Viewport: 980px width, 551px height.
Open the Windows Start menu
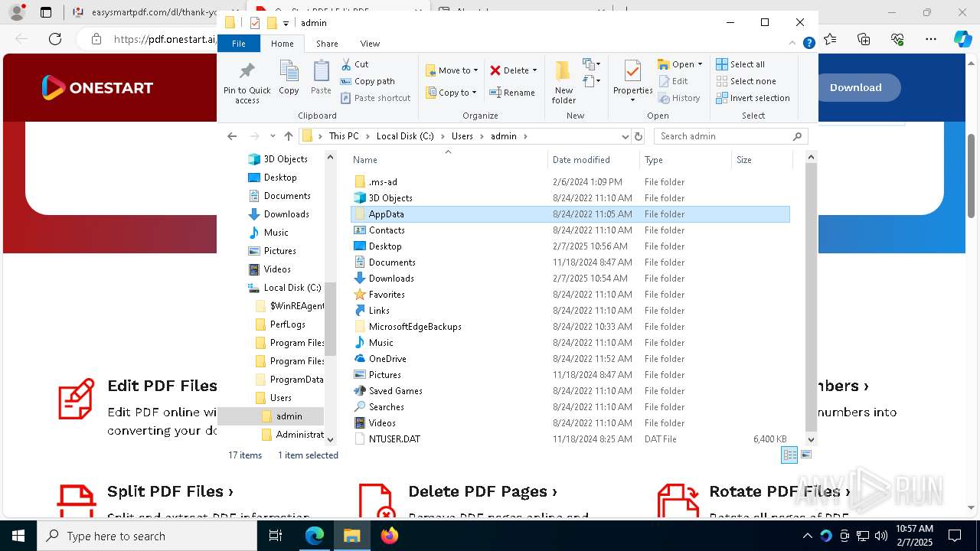point(18,536)
